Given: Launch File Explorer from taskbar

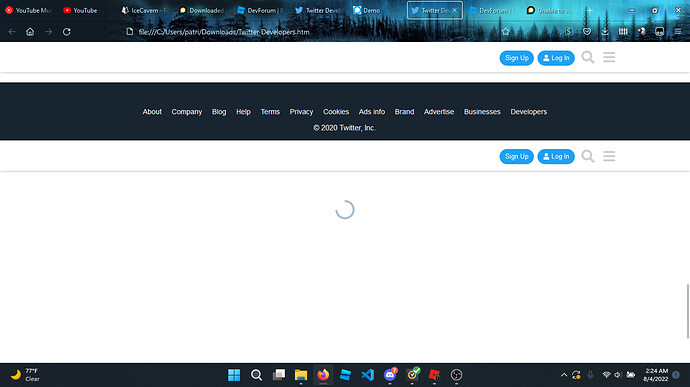Looking at the screenshot, I should 301,375.
